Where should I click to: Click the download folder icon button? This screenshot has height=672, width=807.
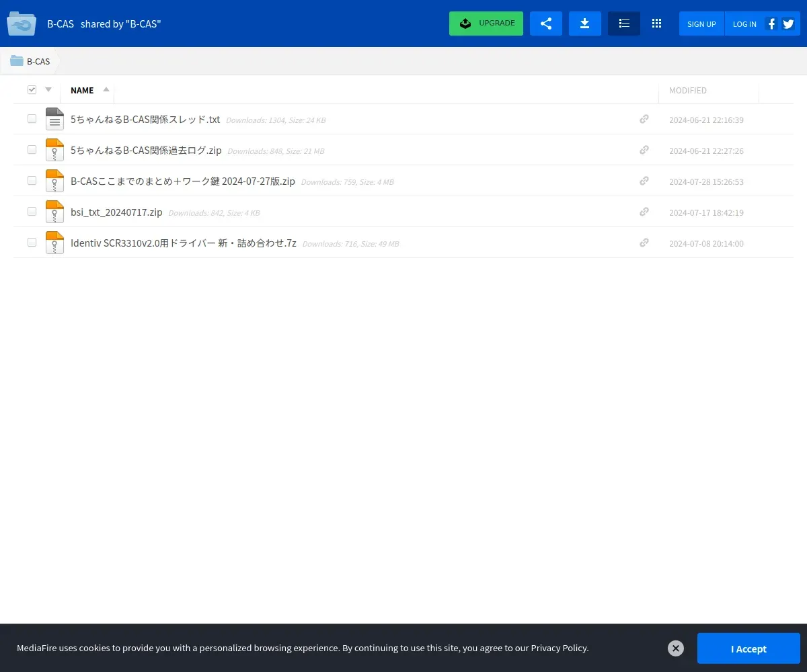click(585, 24)
